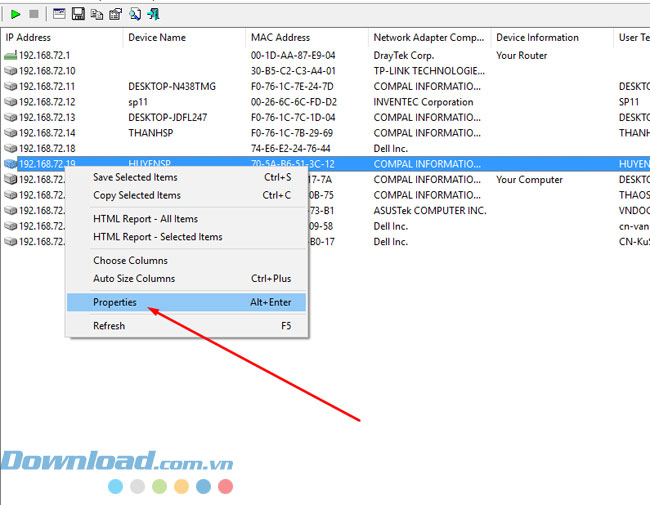
Task: Open the Properties toolbar icon
Action: (115, 15)
